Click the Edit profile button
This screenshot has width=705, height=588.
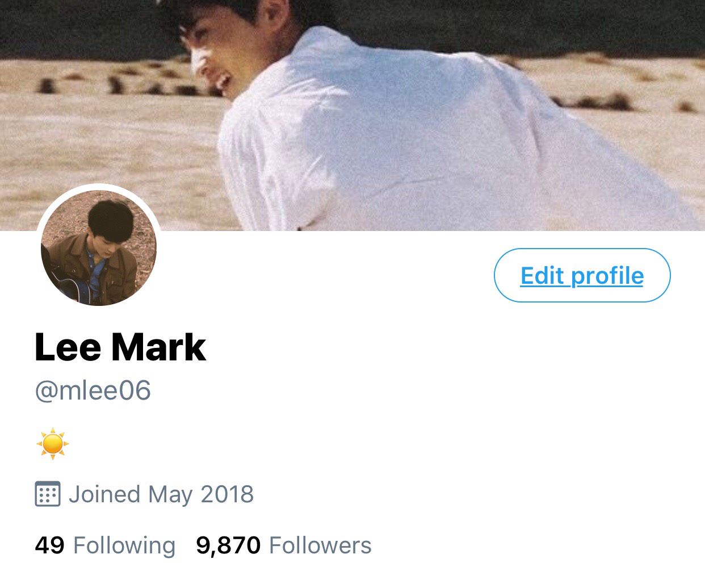tap(582, 275)
